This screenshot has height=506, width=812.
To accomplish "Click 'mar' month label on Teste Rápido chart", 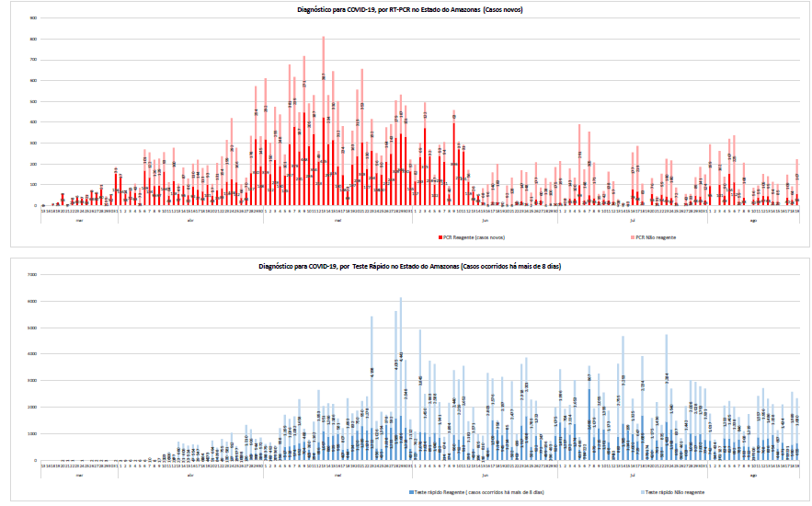I will tap(79, 475).
